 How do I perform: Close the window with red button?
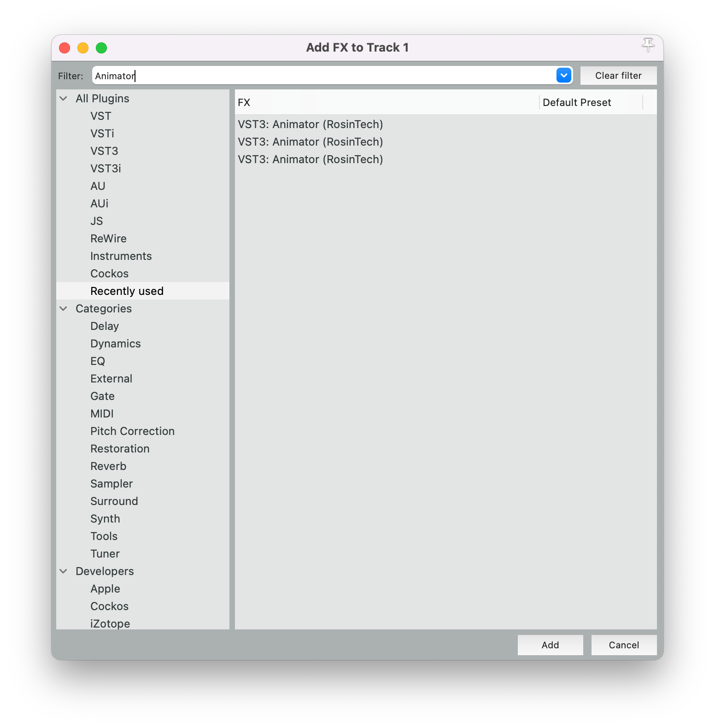click(x=64, y=48)
